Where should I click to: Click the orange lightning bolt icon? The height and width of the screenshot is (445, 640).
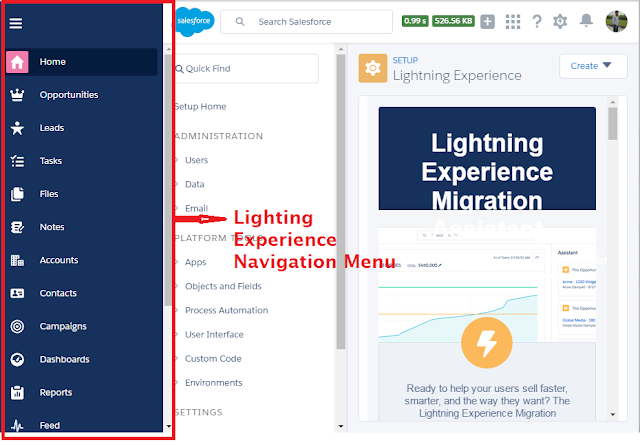(x=487, y=343)
